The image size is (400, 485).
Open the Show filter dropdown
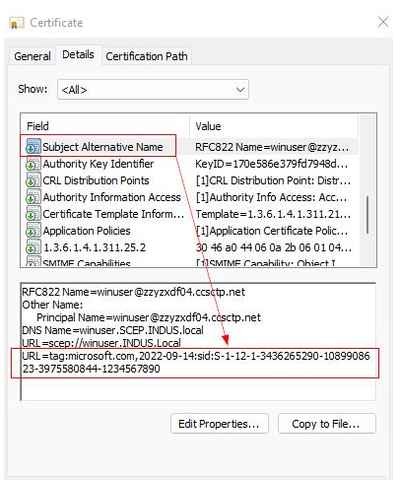[153, 89]
